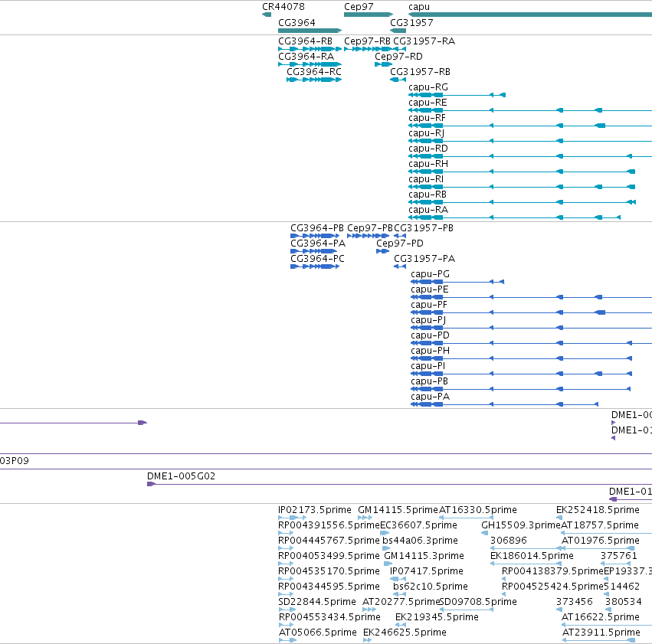The width and height of the screenshot is (652, 644).
Task: Click the Cep97 gene label
Action: coord(359,7)
